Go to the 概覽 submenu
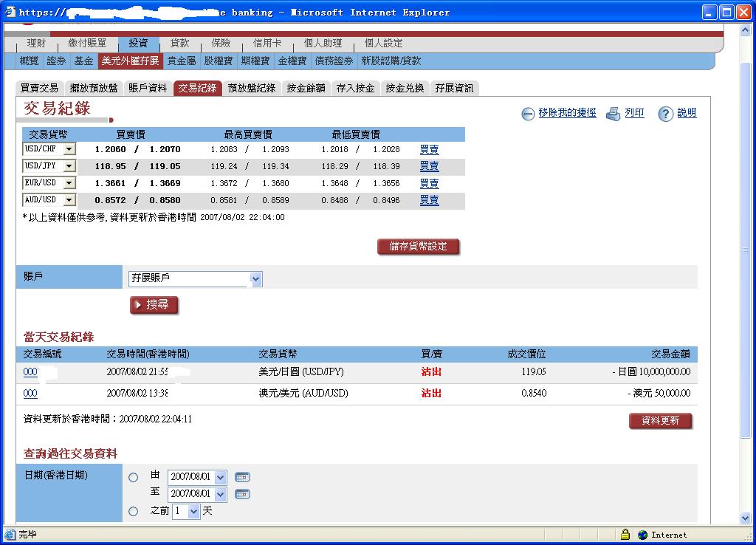 click(x=29, y=61)
